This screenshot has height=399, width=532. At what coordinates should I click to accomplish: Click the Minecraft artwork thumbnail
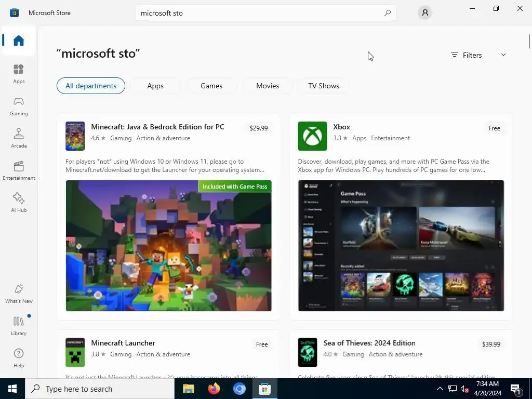pyautogui.click(x=169, y=246)
